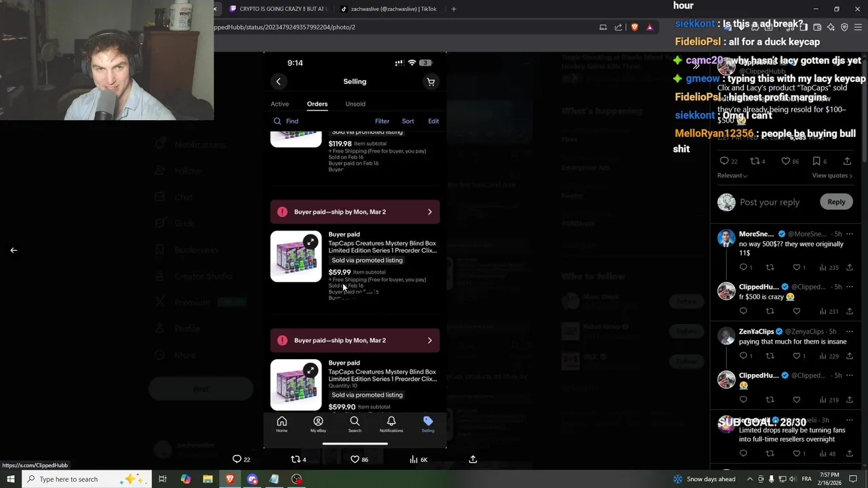Click MoreSne... avatar on first reply
Image resolution: width=868 pixels, height=488 pixels.
(726, 239)
